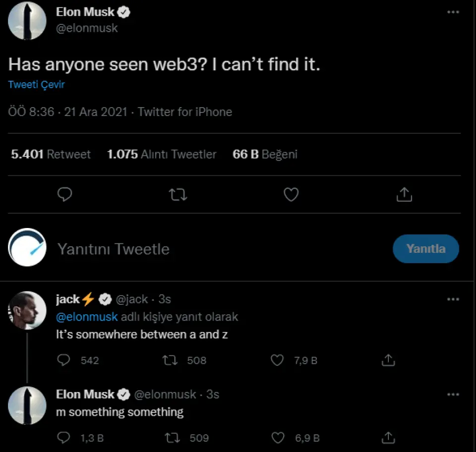
Task: Open more options on jack's reply
Action: click(453, 299)
